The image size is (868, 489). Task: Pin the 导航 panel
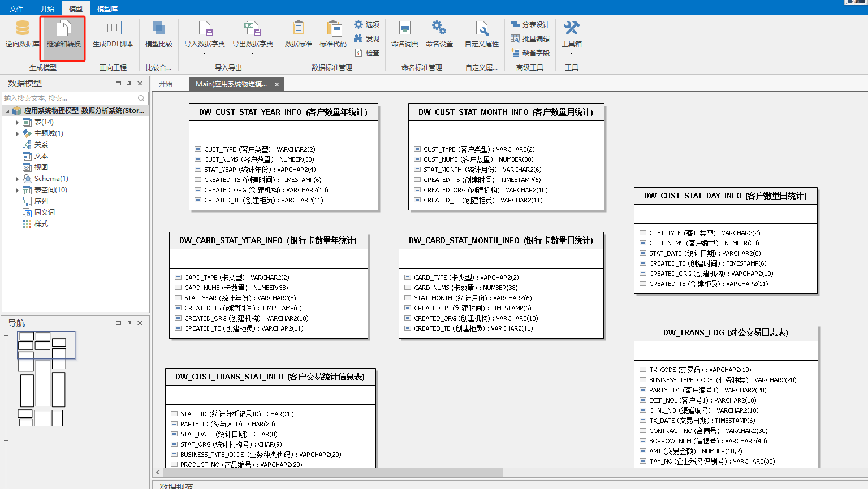129,323
